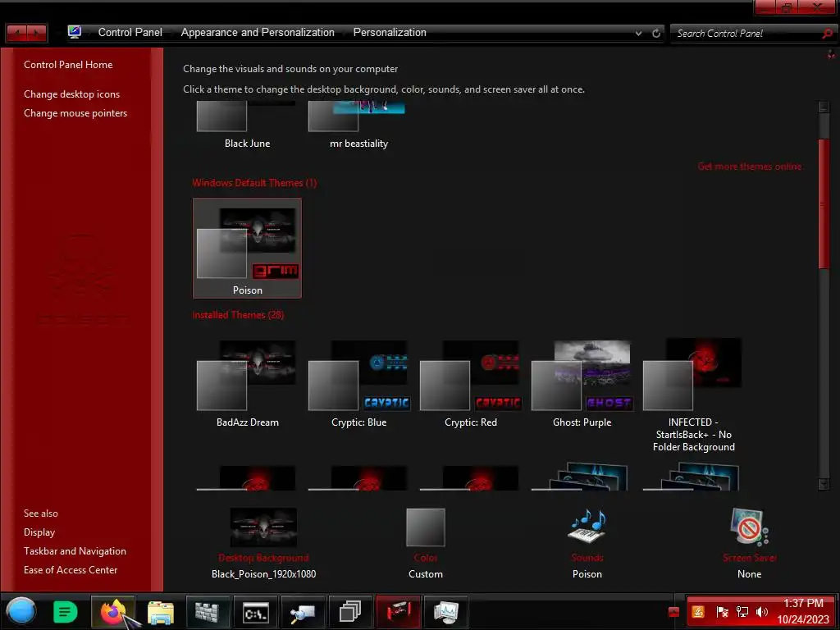This screenshot has height=630, width=840.
Task: Open the green chat app in taskbar
Action: (65, 612)
